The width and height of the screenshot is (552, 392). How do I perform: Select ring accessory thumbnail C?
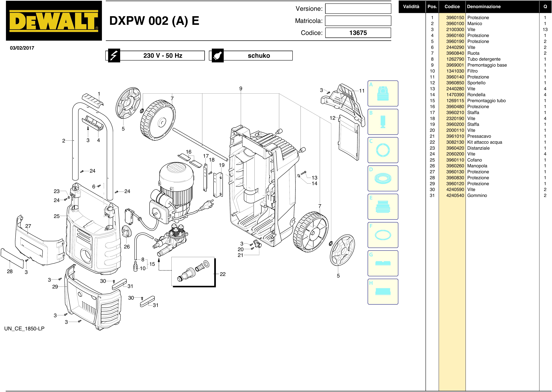[x=383, y=150]
